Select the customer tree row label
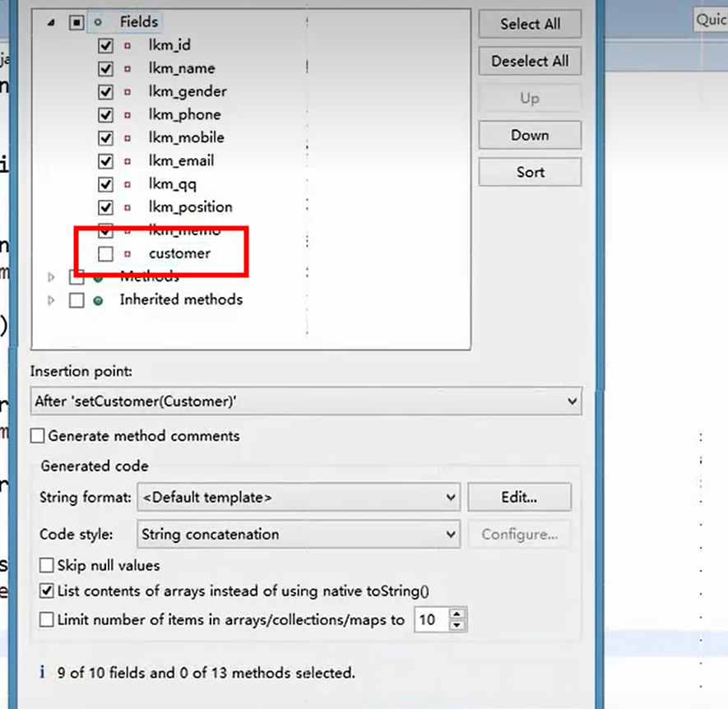The image size is (728, 709). (x=179, y=253)
